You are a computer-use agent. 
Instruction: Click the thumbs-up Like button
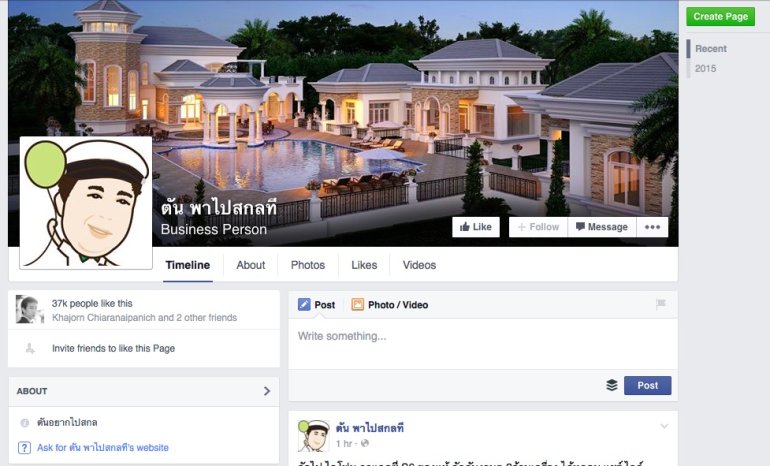[x=475, y=227]
